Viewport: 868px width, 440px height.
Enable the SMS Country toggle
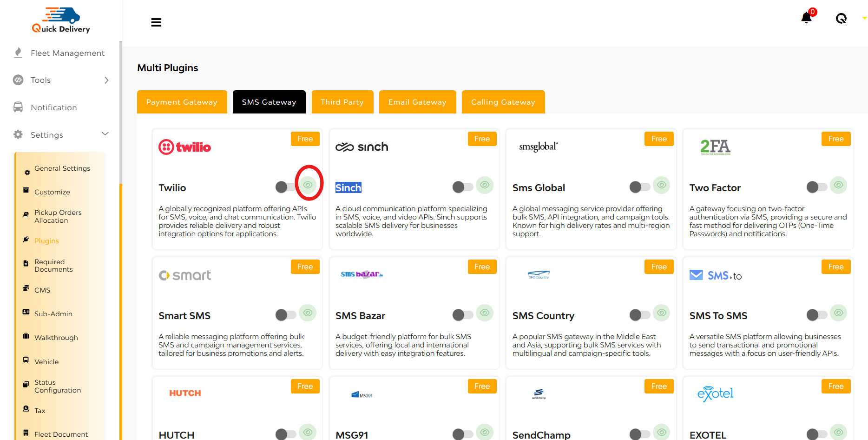pos(640,315)
